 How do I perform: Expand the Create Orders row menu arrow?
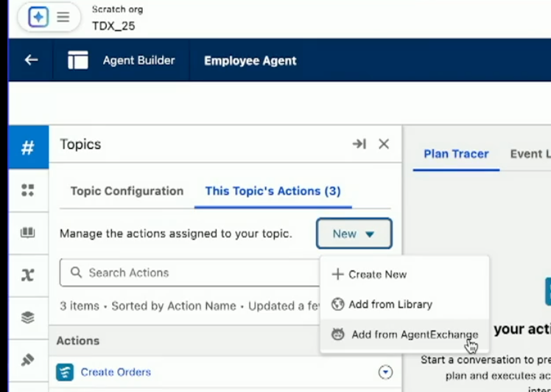point(385,372)
